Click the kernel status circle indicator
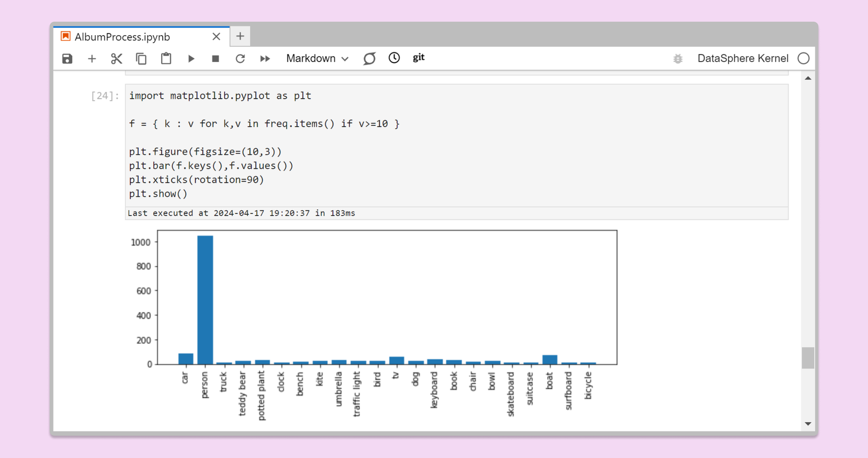868x458 pixels. tap(804, 58)
